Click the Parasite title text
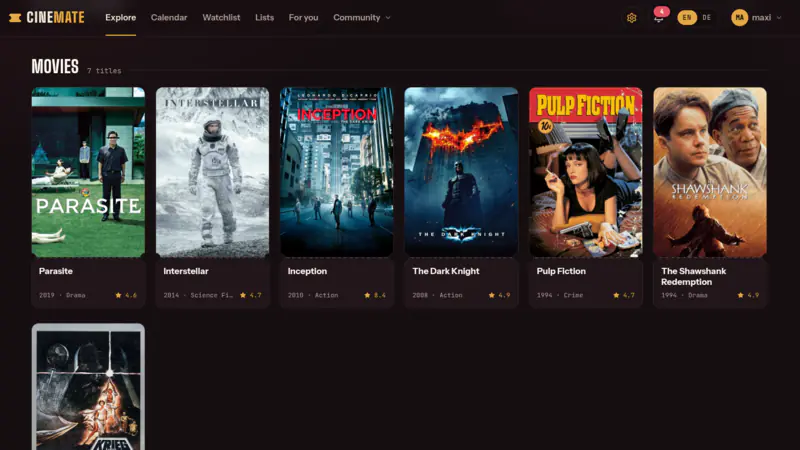 click(56, 271)
